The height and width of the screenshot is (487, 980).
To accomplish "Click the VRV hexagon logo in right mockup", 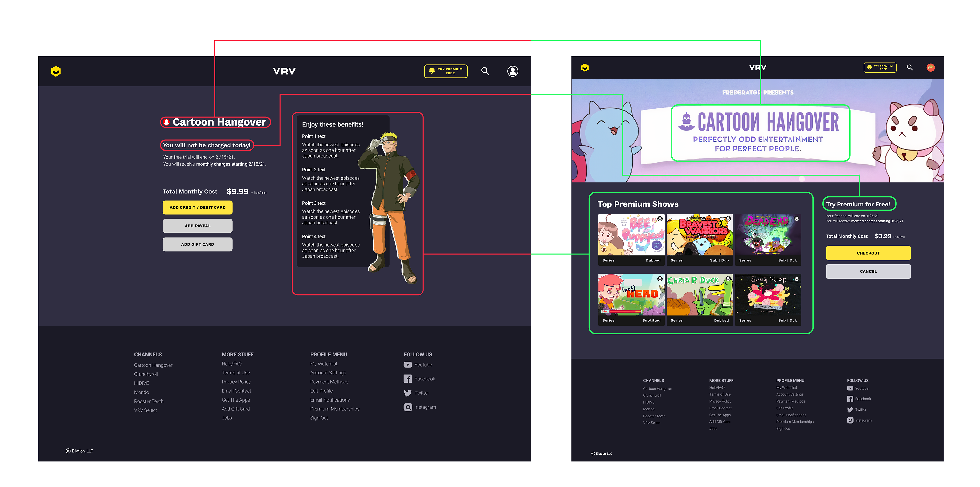I will 585,68.
